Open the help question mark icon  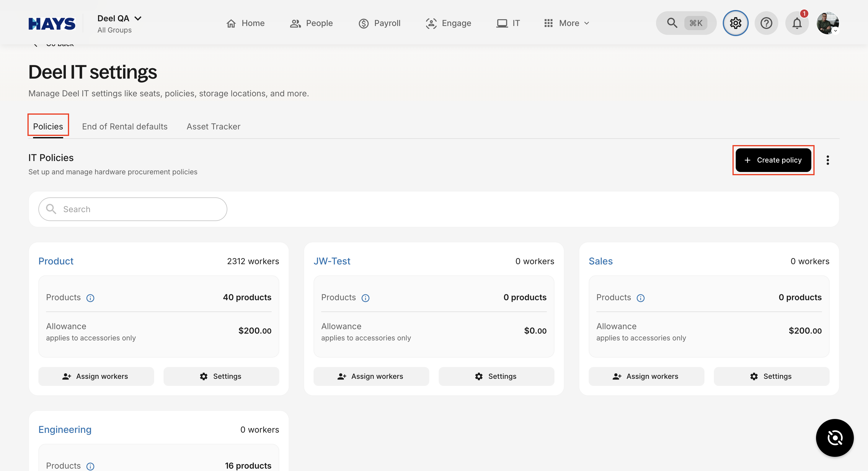click(x=766, y=23)
